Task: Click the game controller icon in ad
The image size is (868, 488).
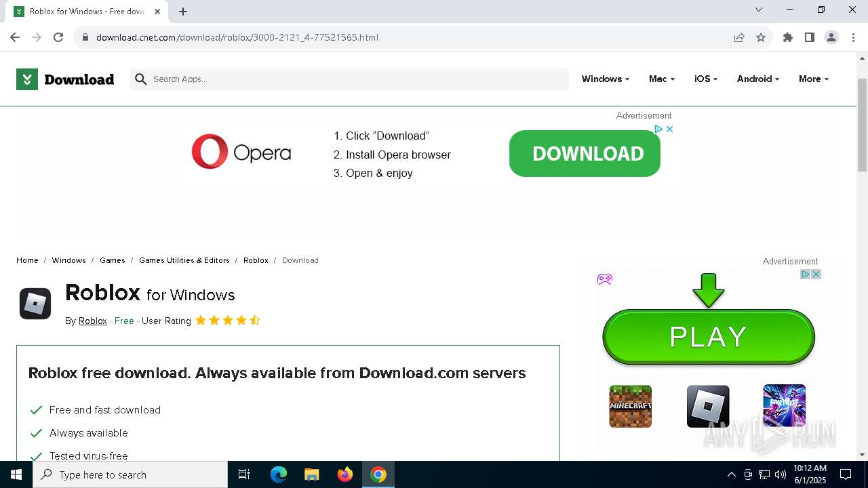Action: [x=604, y=279]
